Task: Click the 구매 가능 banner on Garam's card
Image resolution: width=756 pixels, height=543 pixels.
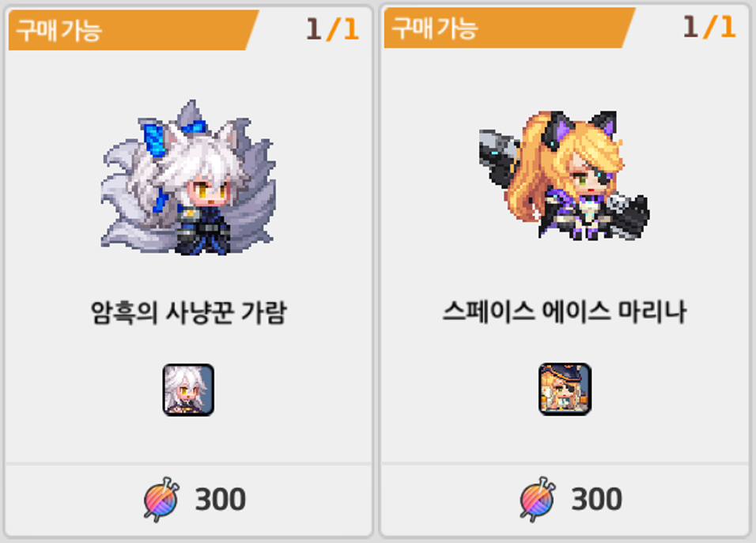Action: [x=134, y=30]
